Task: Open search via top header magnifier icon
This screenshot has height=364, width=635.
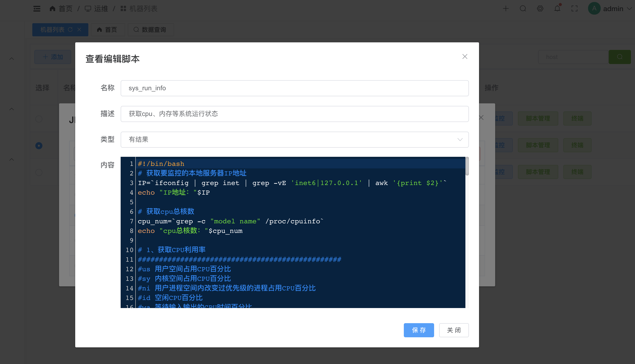Action: coord(523,9)
